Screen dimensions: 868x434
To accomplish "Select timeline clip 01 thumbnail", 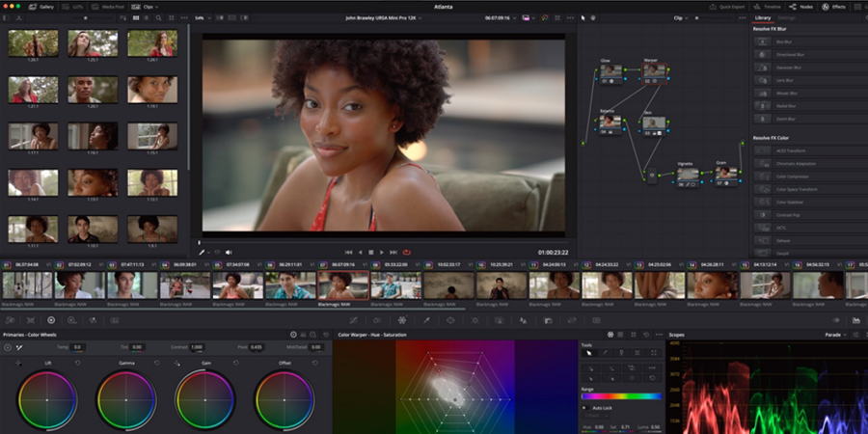I will point(27,285).
